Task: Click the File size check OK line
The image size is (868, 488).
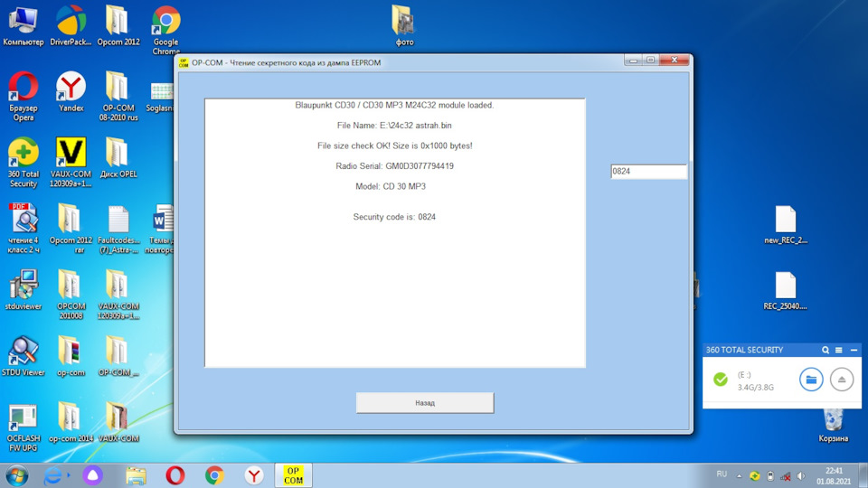Action: (394, 146)
